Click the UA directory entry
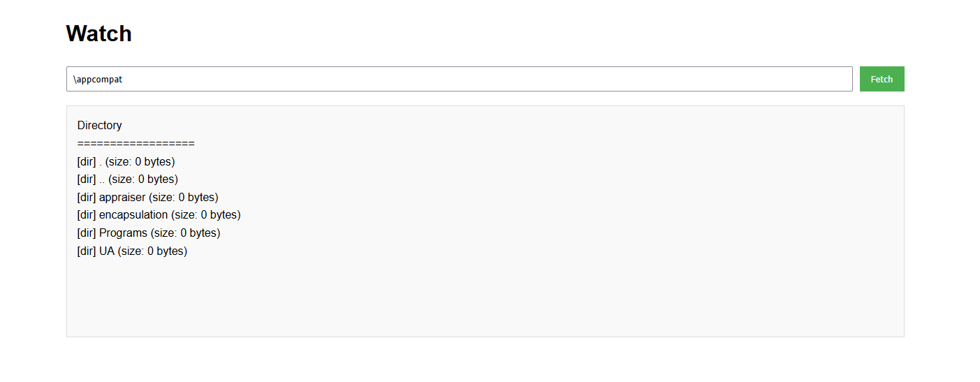Image resolution: width=980 pixels, height=382 pixels. click(133, 251)
